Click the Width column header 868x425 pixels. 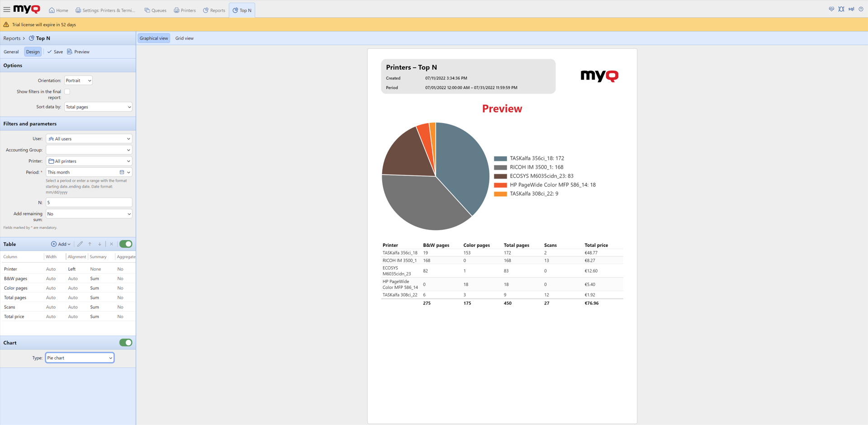[x=51, y=257]
